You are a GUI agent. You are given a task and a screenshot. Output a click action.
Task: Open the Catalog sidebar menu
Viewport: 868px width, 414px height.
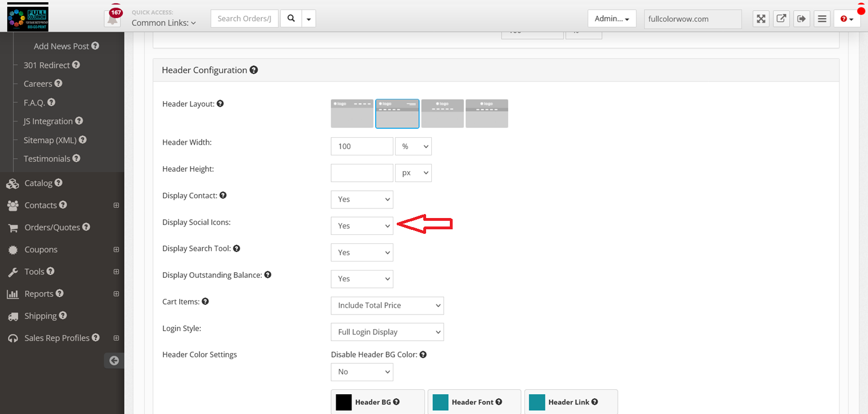tap(38, 183)
